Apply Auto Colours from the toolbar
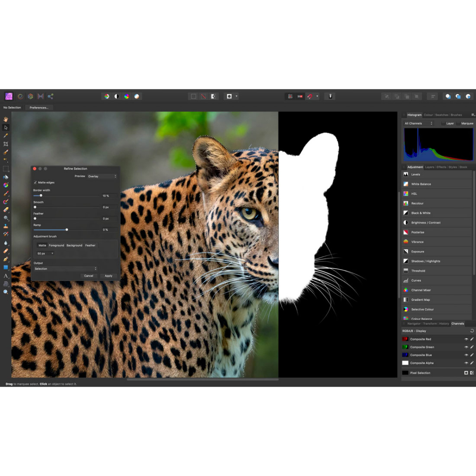 pyautogui.click(x=126, y=96)
